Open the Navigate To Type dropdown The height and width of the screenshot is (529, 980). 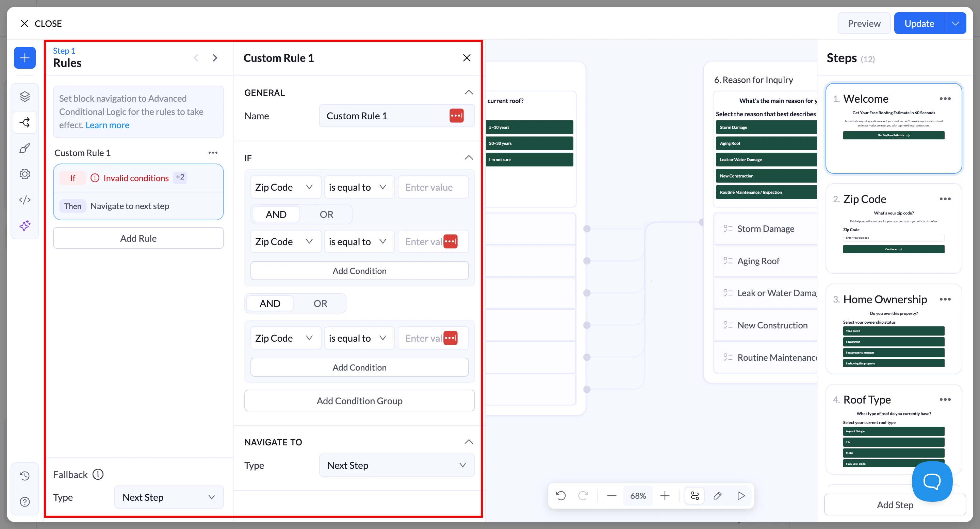click(x=397, y=465)
